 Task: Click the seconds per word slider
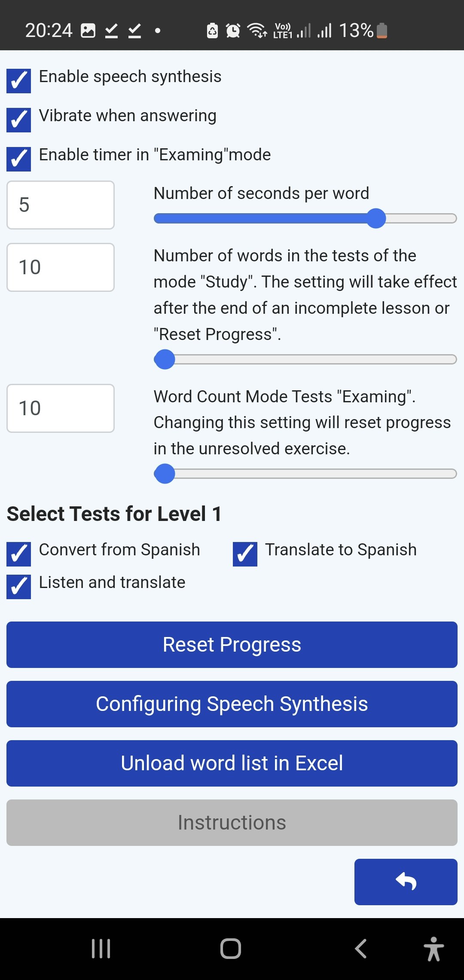tap(305, 218)
